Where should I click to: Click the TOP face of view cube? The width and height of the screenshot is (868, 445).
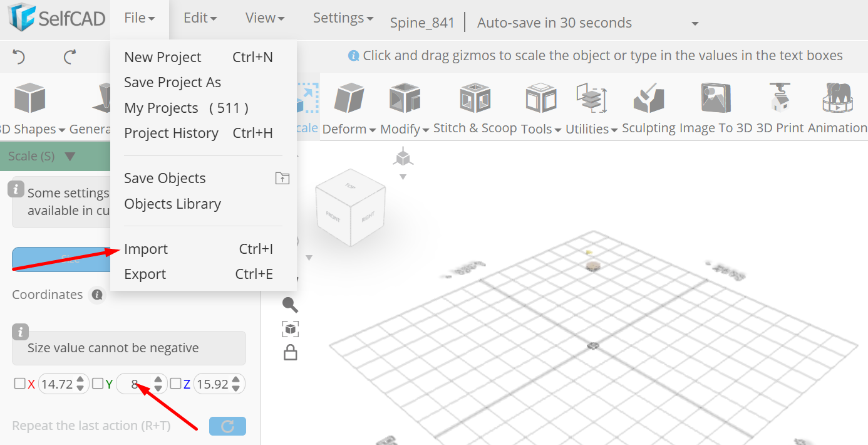point(350,186)
